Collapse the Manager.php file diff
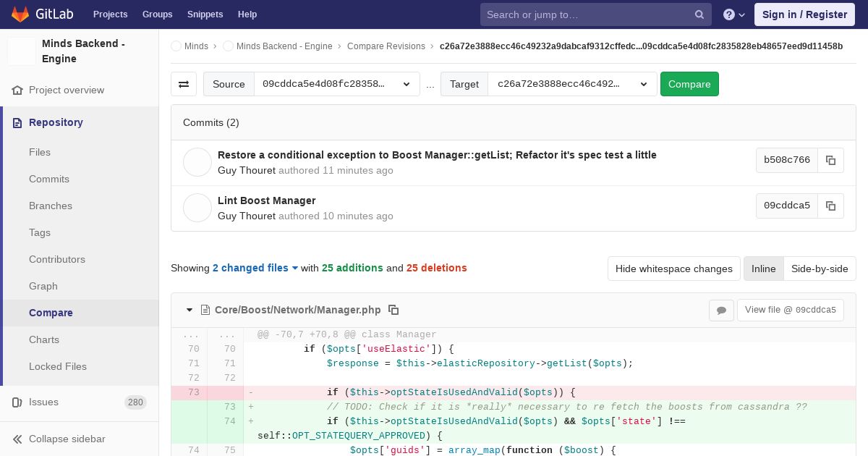868x456 pixels. (x=190, y=310)
